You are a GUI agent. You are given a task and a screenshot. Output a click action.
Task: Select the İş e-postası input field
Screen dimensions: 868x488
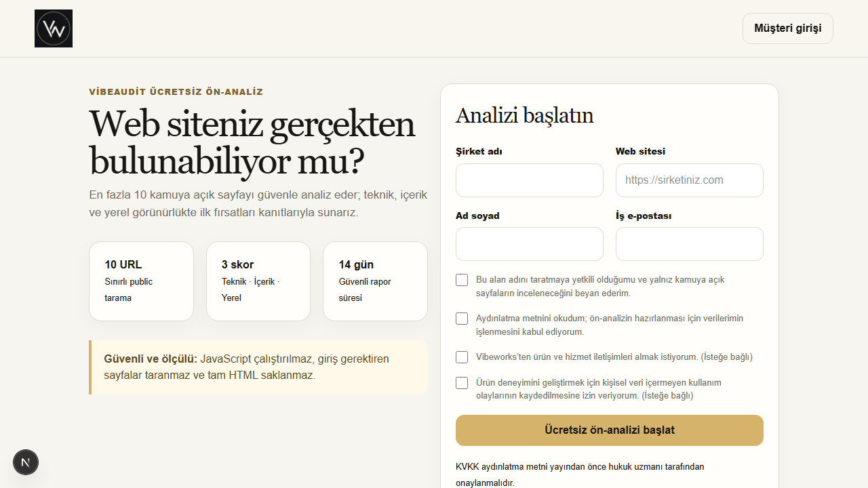click(690, 244)
